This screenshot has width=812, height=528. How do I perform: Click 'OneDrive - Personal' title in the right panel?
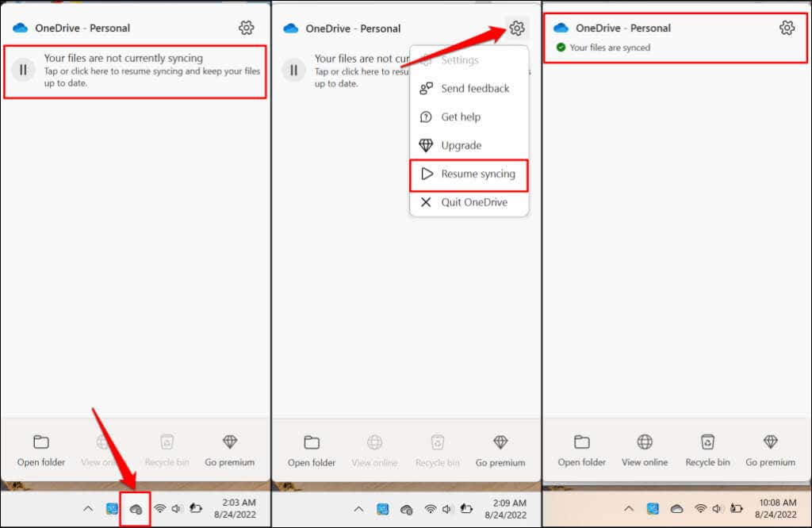[x=623, y=28]
